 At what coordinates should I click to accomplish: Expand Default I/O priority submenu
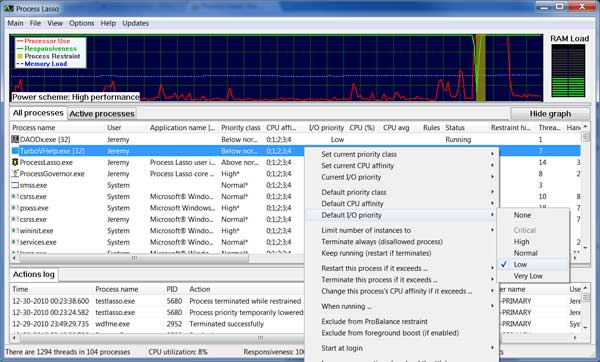402,215
